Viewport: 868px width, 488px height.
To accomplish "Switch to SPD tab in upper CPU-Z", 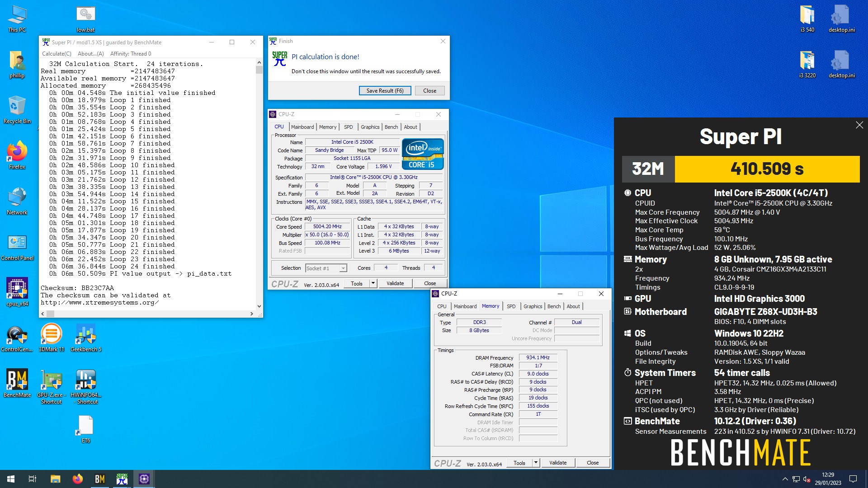I will coord(348,127).
